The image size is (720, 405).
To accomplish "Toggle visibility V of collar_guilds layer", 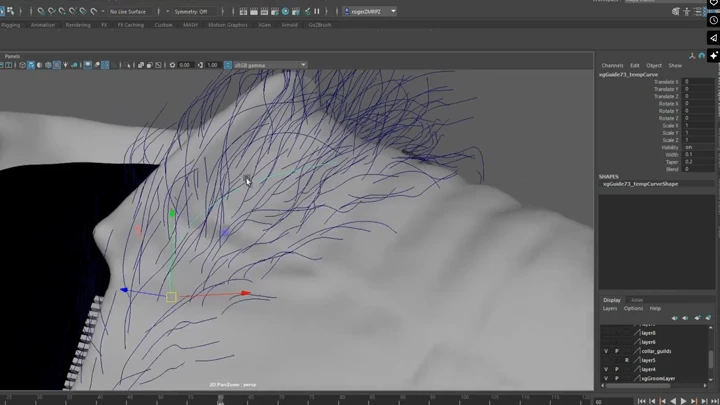I will pyautogui.click(x=606, y=351).
